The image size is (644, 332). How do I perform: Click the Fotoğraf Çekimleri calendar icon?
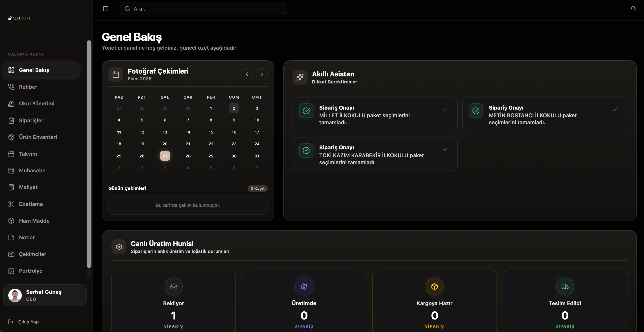pos(116,74)
